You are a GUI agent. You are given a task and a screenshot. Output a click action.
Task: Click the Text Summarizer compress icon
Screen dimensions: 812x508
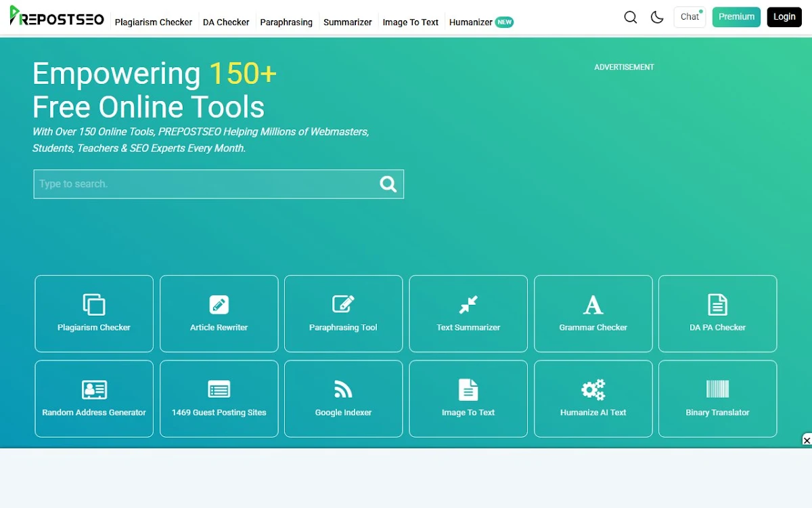(x=468, y=304)
